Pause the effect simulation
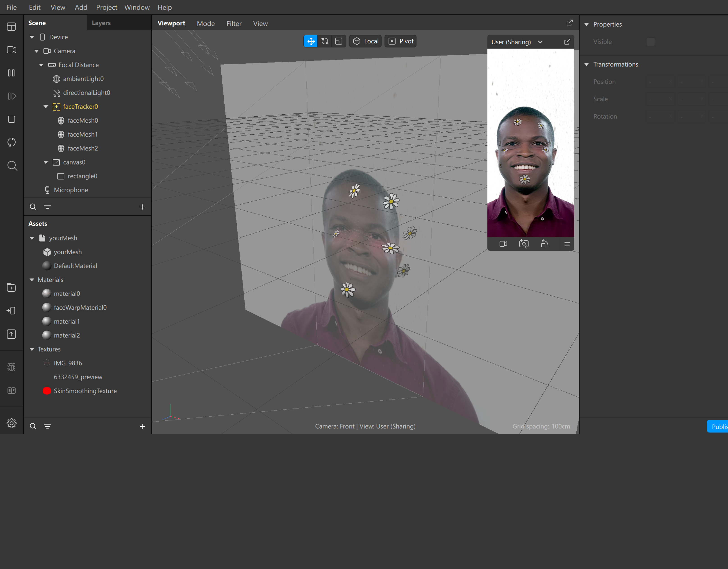 pos(11,73)
